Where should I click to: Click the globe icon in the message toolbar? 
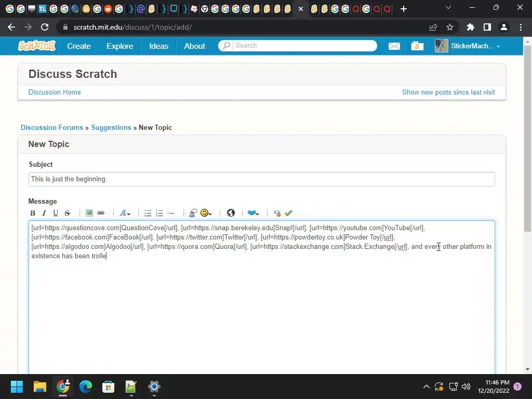[231, 213]
